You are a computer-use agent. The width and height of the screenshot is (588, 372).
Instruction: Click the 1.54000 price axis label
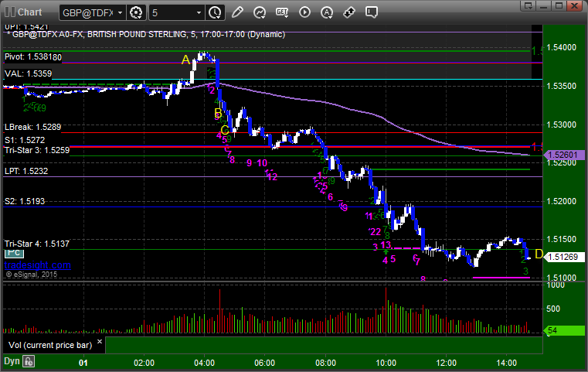pyautogui.click(x=562, y=47)
